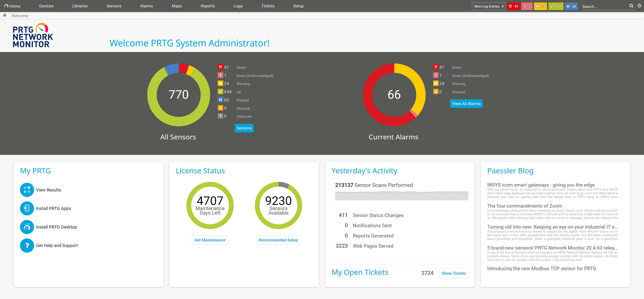Click the Sensors Available 9230 gauge
Viewport: 644px width, 299px height.
(278, 205)
